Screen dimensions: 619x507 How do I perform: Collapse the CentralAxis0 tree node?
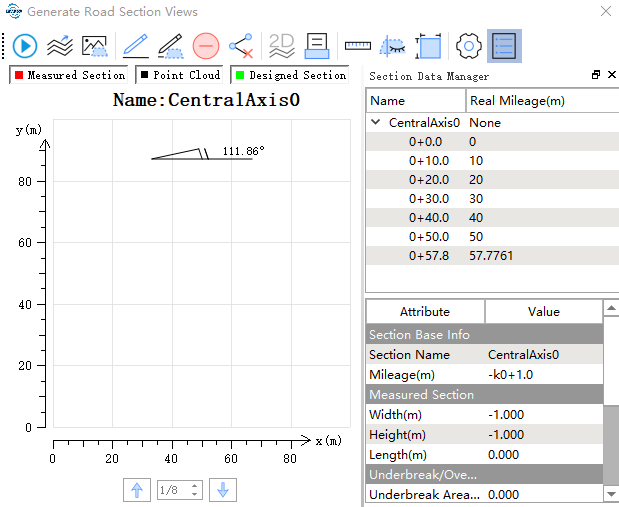376,122
